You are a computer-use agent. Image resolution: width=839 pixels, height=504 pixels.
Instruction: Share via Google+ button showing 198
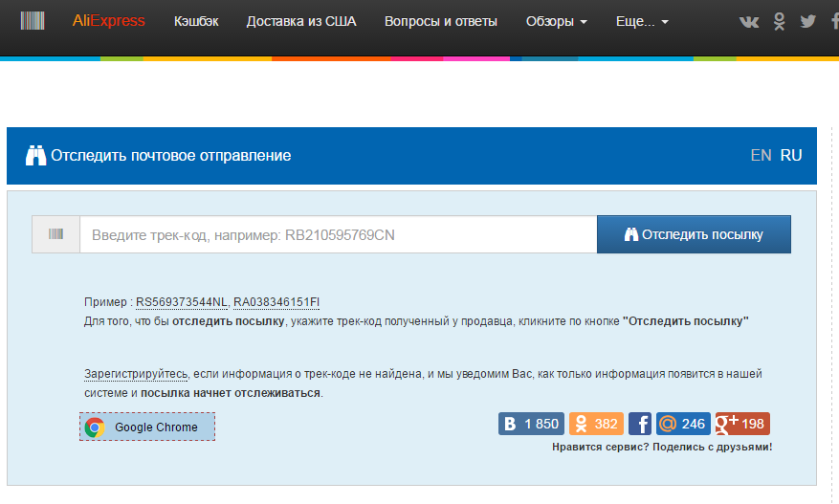[x=742, y=424]
